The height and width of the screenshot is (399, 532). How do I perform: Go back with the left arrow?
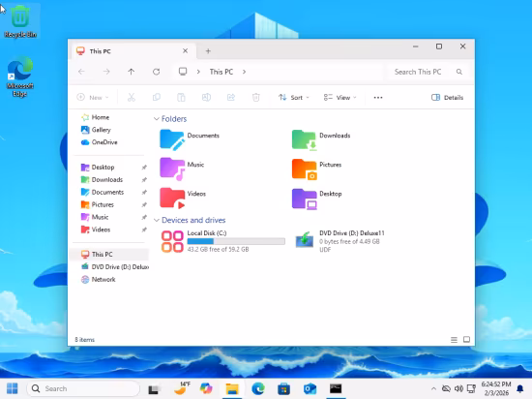coord(81,72)
